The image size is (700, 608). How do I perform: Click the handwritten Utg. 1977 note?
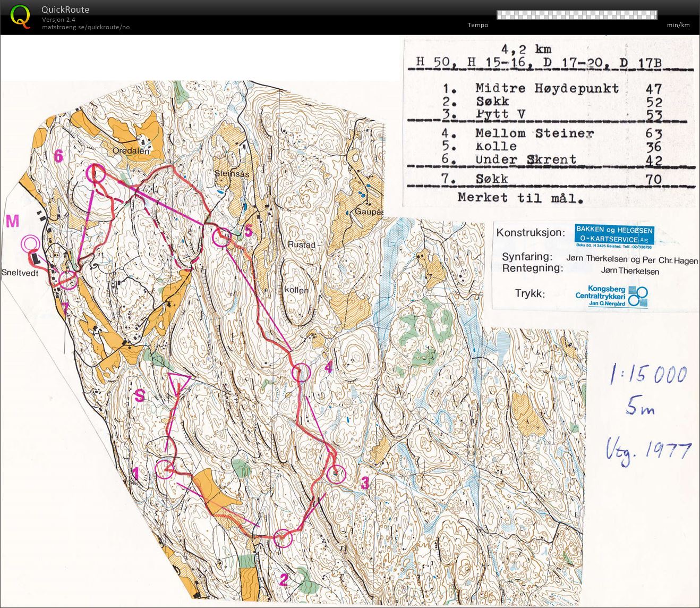[648, 452]
